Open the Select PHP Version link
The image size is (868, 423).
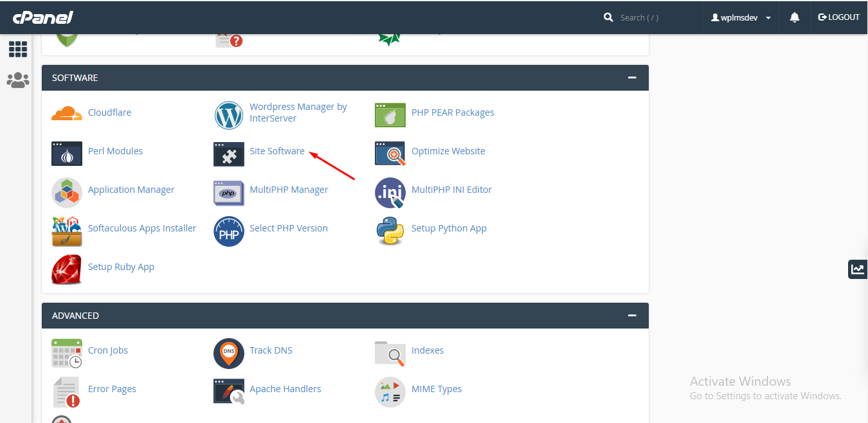coord(289,228)
